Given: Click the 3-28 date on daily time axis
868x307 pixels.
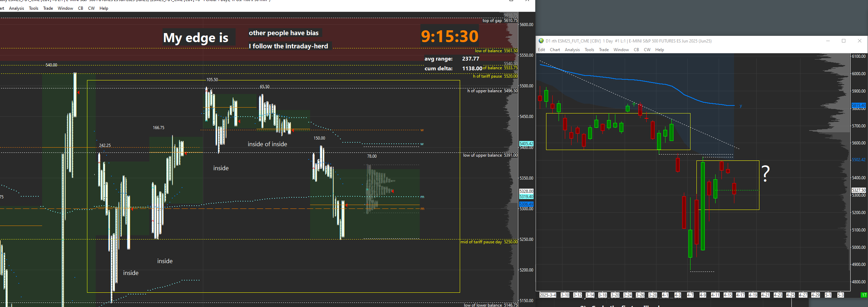Looking at the screenshot, I should click(653, 295).
